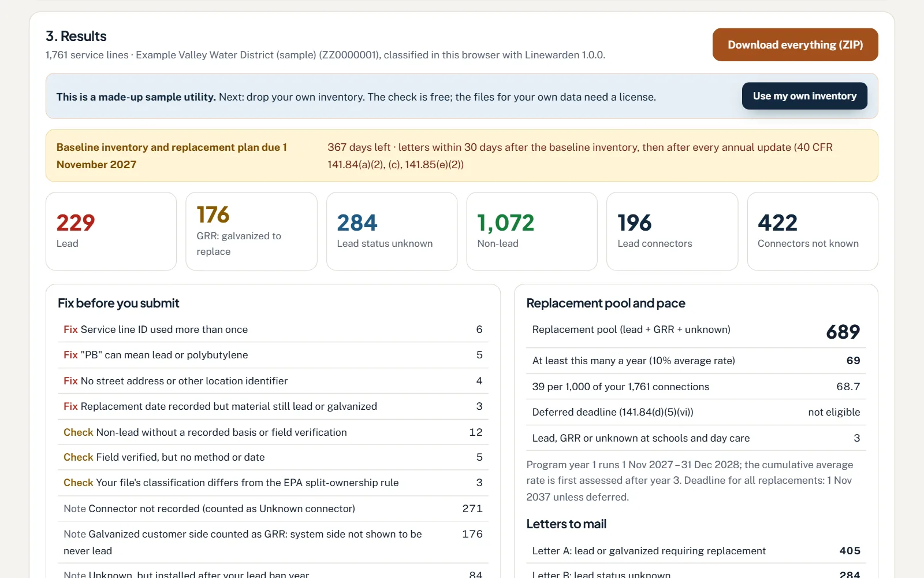The width and height of the screenshot is (924, 578).
Task: Click the 367 days left deadline text
Action: click(x=580, y=156)
